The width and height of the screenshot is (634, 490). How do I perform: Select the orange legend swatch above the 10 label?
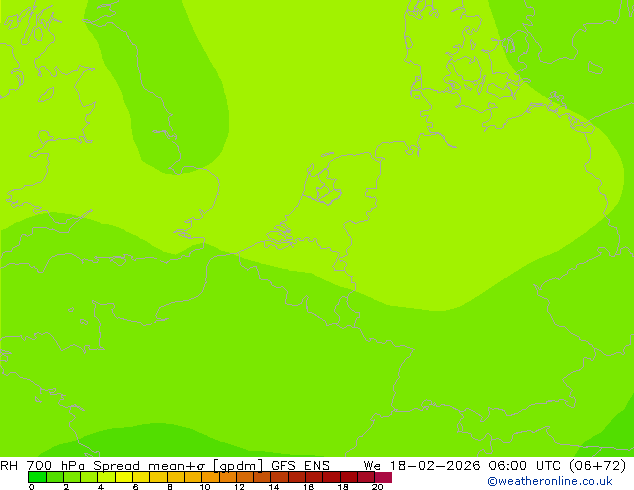click(x=210, y=477)
